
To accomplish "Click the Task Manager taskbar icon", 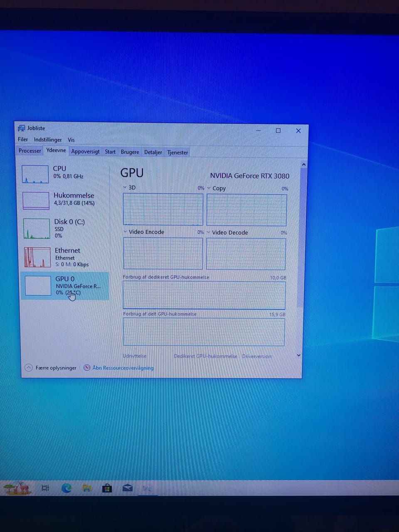I will 147,488.
